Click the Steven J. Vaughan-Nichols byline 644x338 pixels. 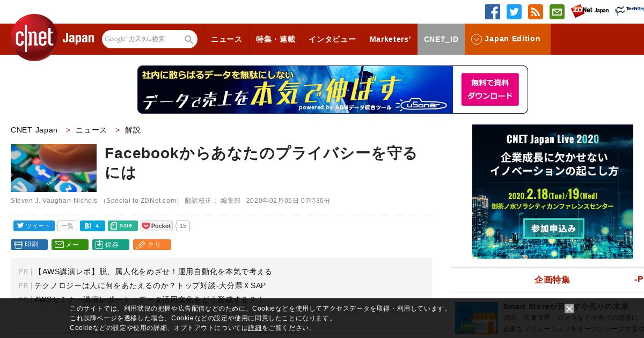(x=54, y=201)
